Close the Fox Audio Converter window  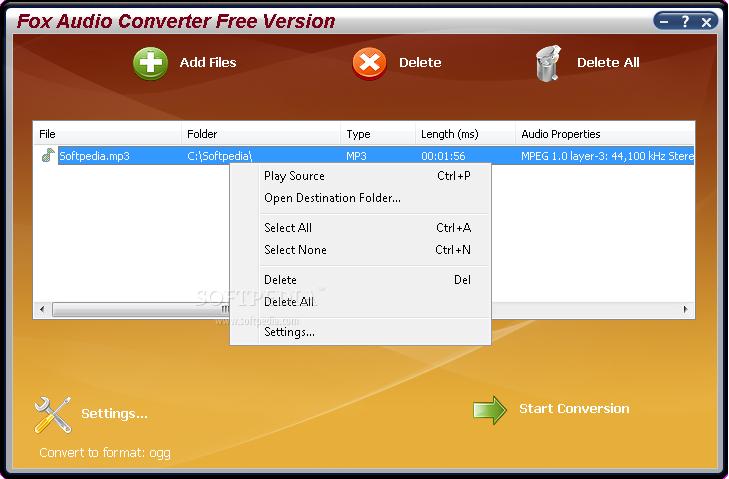coord(707,22)
